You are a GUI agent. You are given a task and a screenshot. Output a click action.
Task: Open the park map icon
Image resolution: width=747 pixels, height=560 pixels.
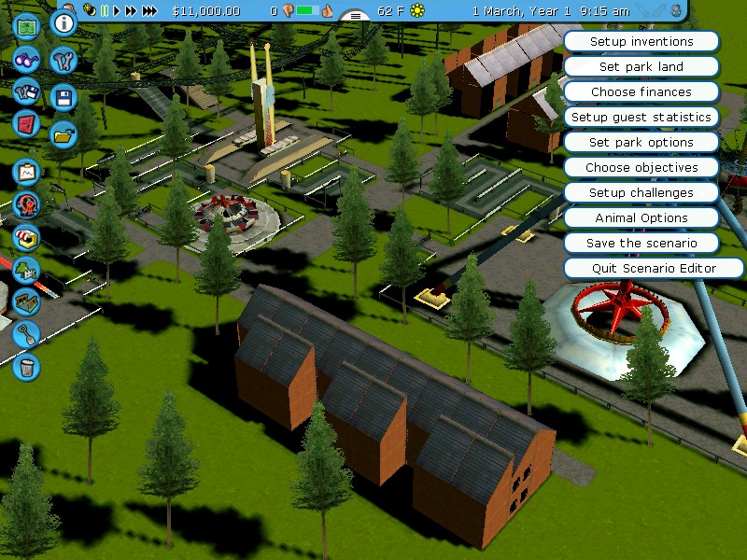(26, 27)
